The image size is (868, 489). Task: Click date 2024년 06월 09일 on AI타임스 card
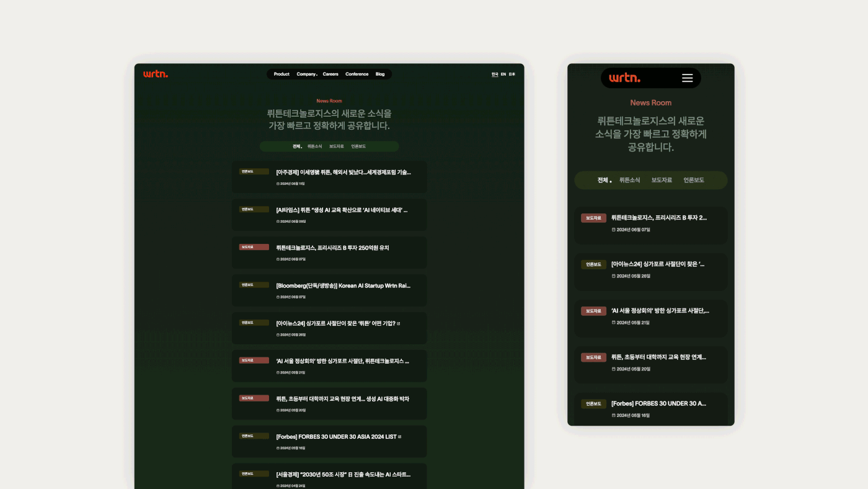(291, 222)
